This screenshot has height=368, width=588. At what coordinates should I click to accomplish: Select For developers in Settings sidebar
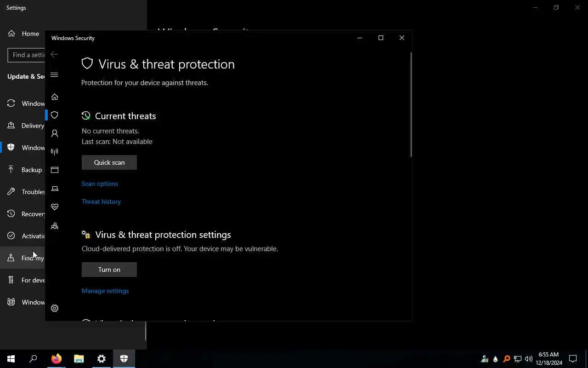(x=23, y=280)
